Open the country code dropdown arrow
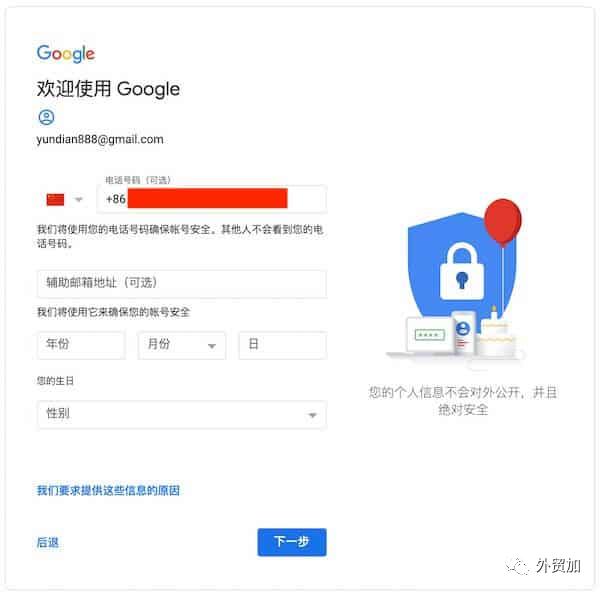600x592 pixels. pos(78,199)
